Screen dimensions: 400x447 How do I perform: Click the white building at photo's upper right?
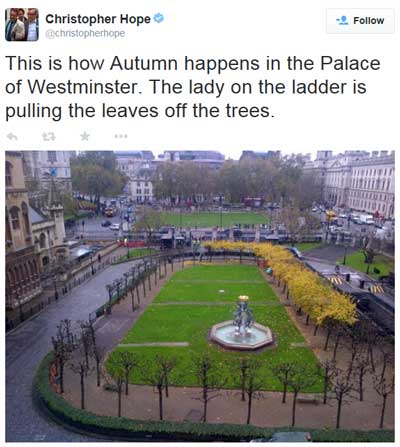pyautogui.click(x=360, y=183)
